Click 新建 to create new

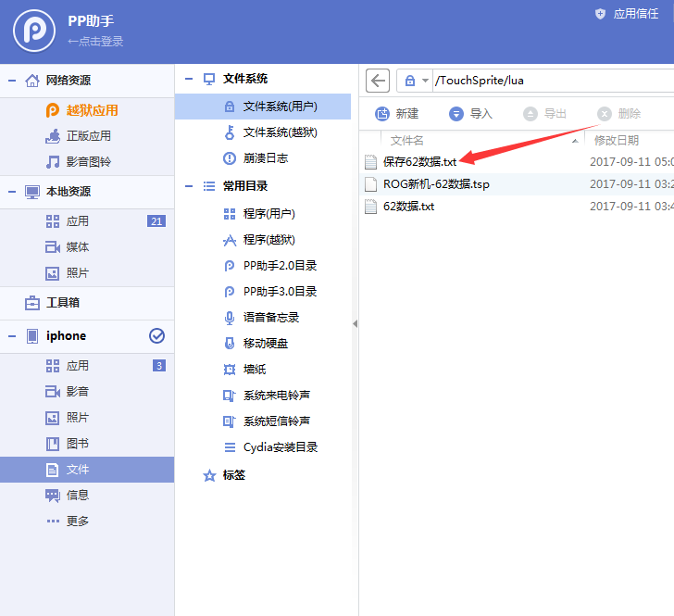(397, 114)
